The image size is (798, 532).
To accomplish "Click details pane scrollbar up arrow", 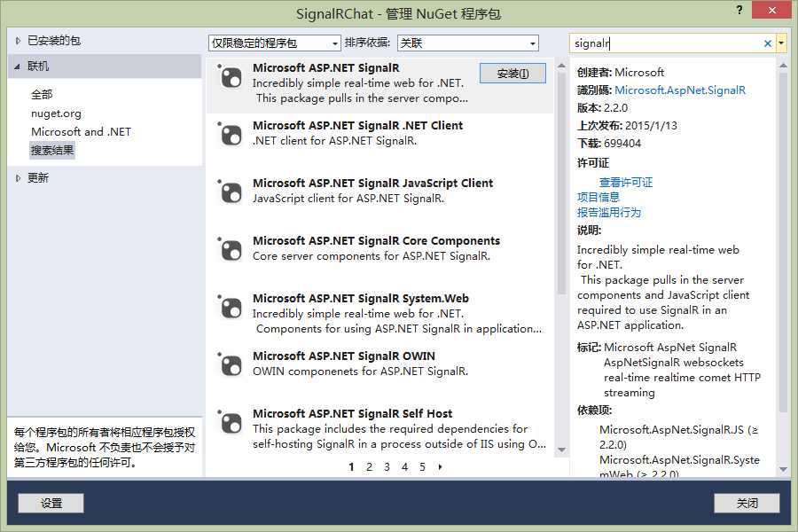I will tap(783, 66).
